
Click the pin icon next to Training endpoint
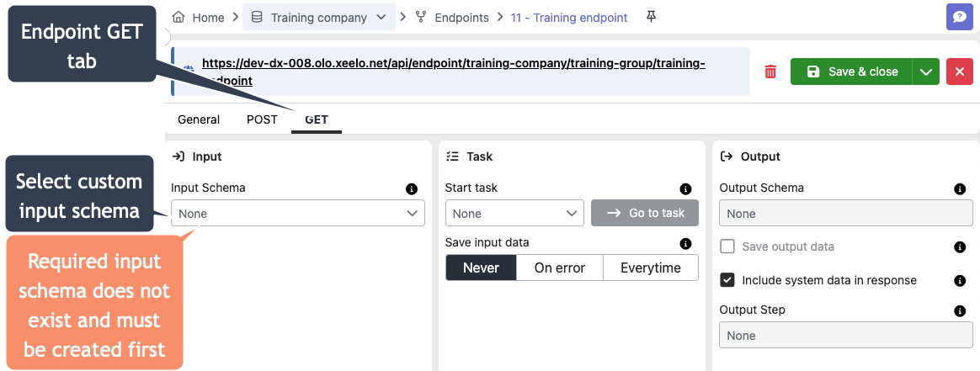[650, 17]
